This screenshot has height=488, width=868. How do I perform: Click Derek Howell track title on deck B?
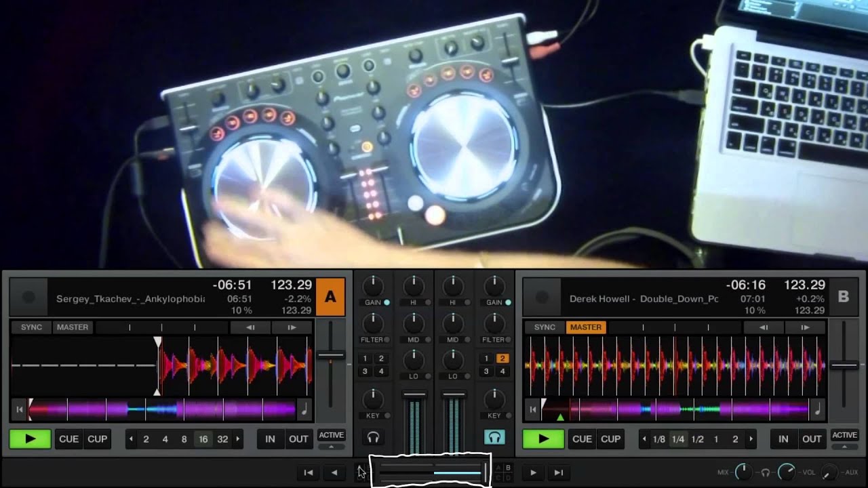tap(644, 299)
